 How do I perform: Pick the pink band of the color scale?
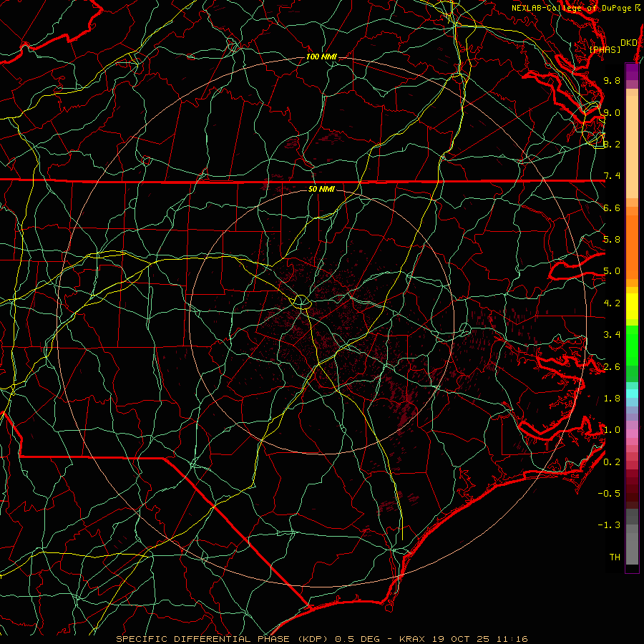632,434
